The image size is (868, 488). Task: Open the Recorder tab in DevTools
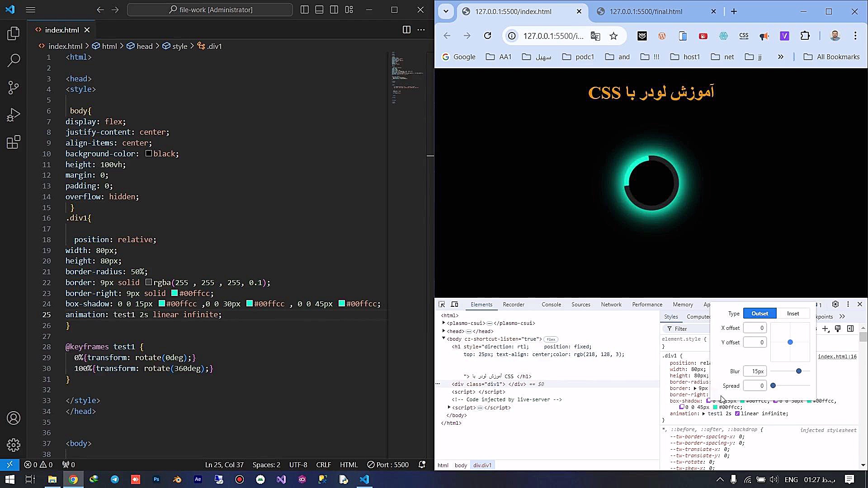(514, 305)
